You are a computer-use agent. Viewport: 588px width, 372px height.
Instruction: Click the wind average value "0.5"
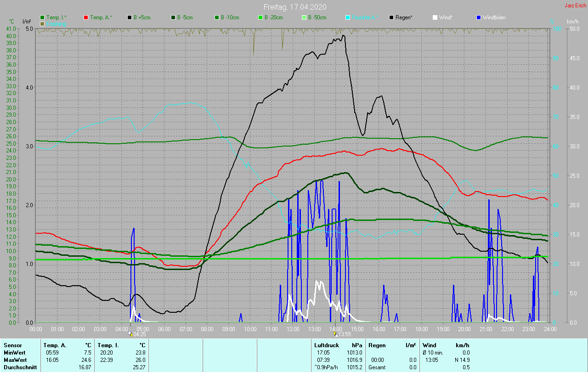point(466,367)
